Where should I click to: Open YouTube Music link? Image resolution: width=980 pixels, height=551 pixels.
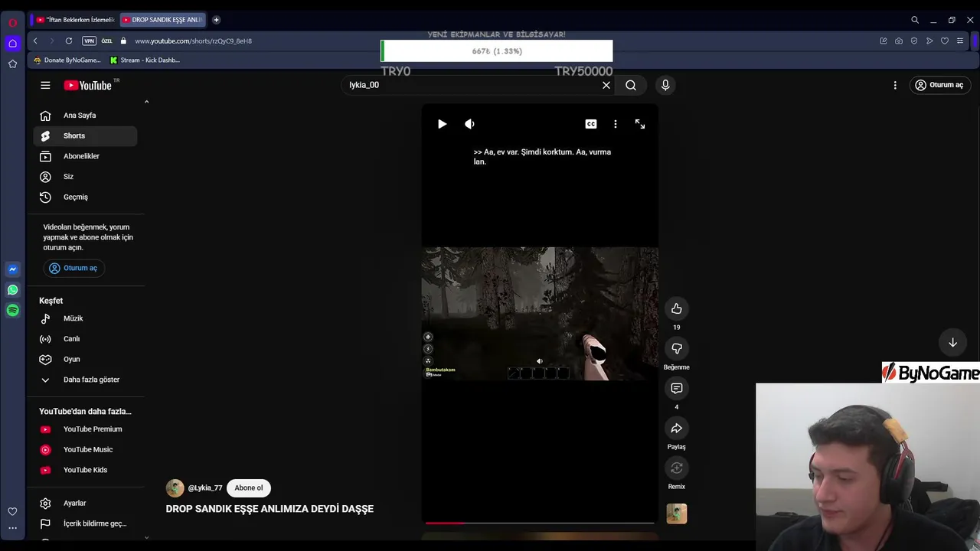click(85, 450)
